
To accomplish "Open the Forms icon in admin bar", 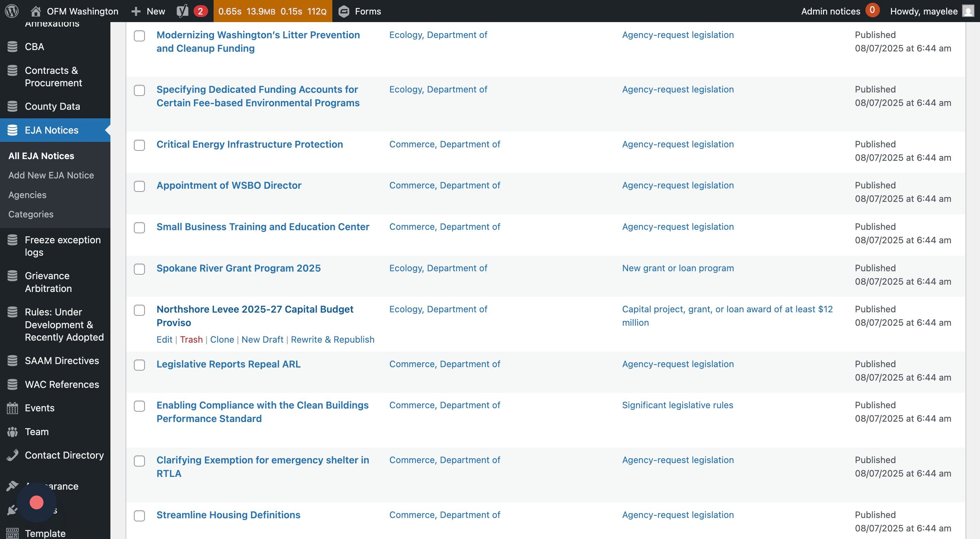I will tap(344, 11).
